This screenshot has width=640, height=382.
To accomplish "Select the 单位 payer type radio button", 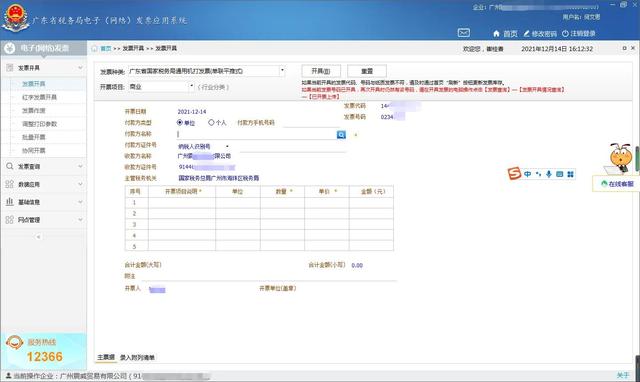I will coord(180,122).
